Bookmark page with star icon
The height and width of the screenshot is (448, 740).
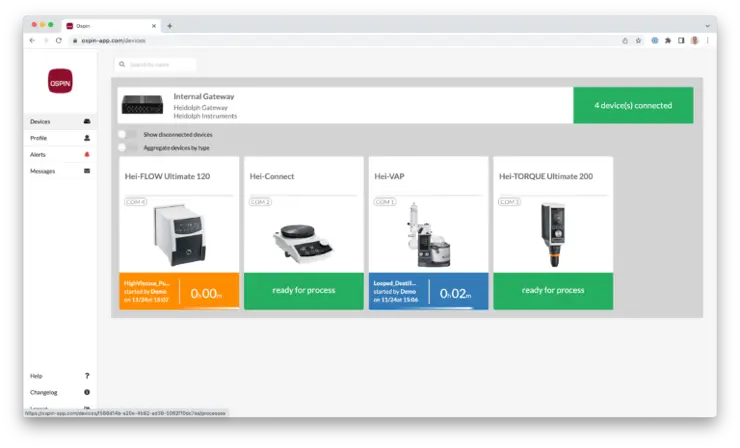tap(639, 41)
